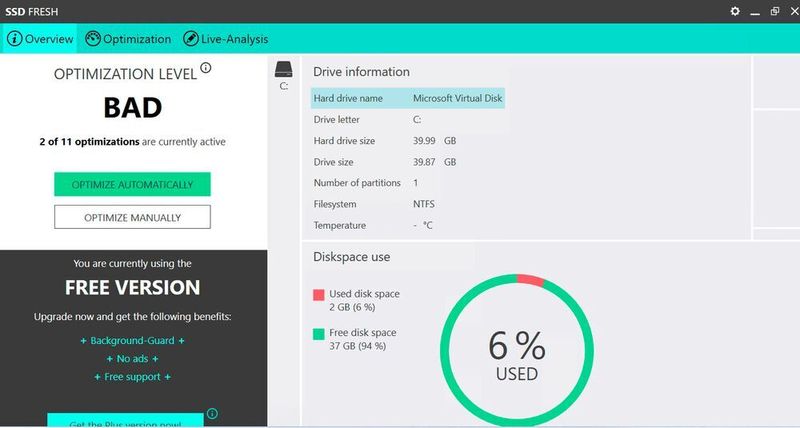Click the Diskspace use heading

pyautogui.click(x=352, y=257)
